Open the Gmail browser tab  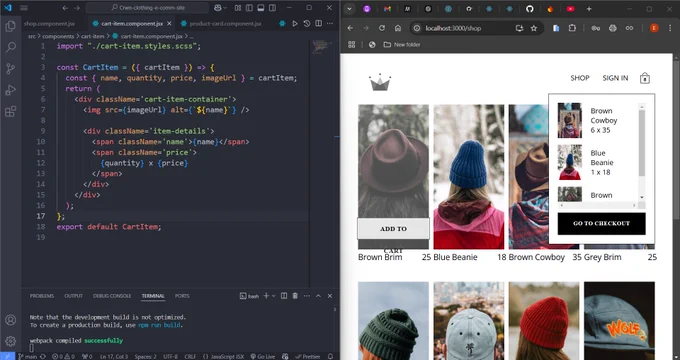pos(387,9)
